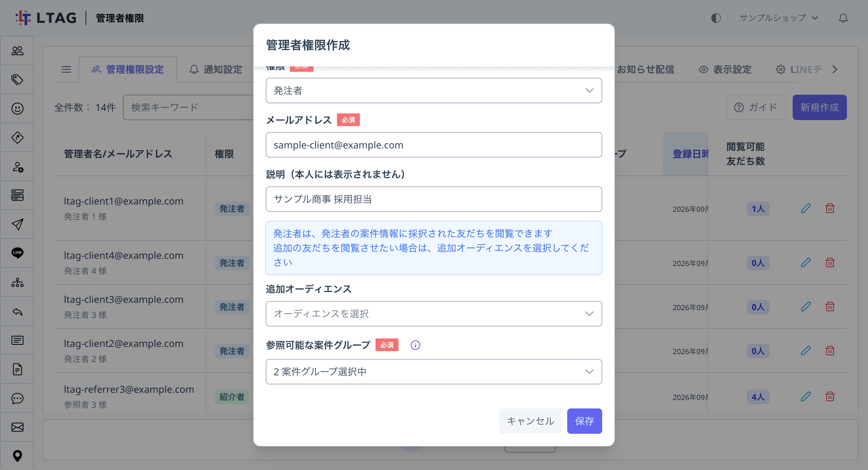Click the 検索キーワード search box
Screen dimensions: 868x470
[x=189, y=107]
